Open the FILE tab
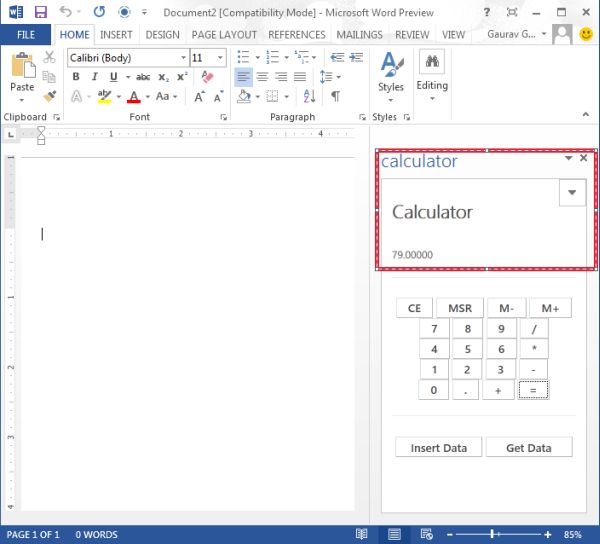Image resolution: width=600 pixels, height=544 pixels. tap(26, 35)
